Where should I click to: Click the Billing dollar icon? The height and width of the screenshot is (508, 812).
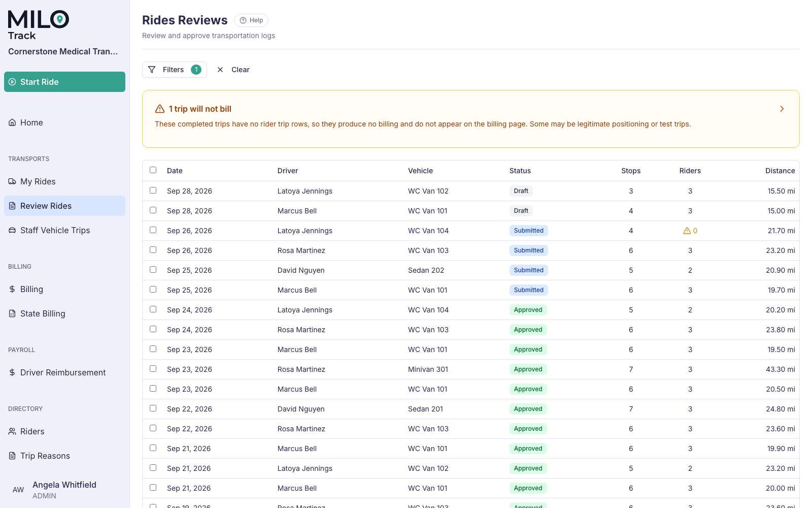[12, 289]
